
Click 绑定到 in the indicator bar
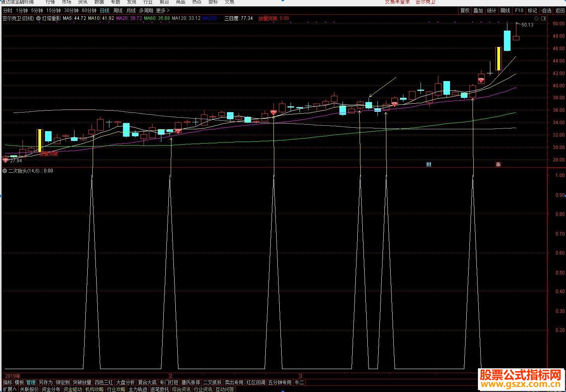click(x=62, y=383)
